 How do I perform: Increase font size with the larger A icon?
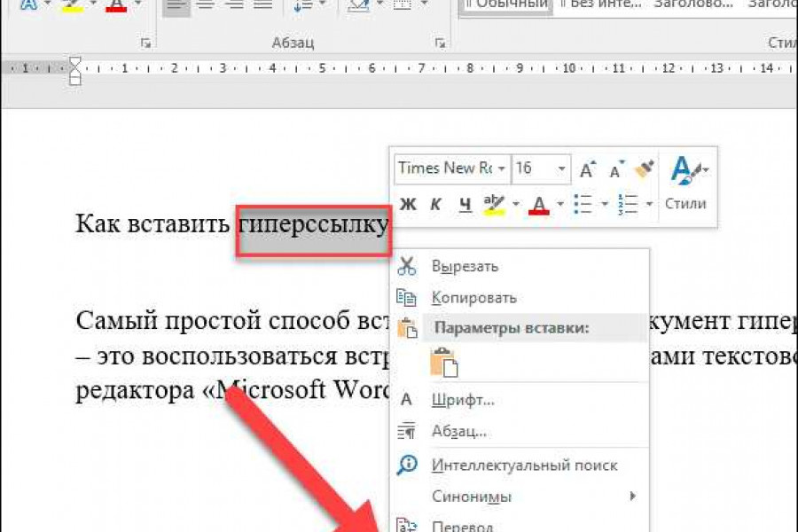(x=588, y=168)
